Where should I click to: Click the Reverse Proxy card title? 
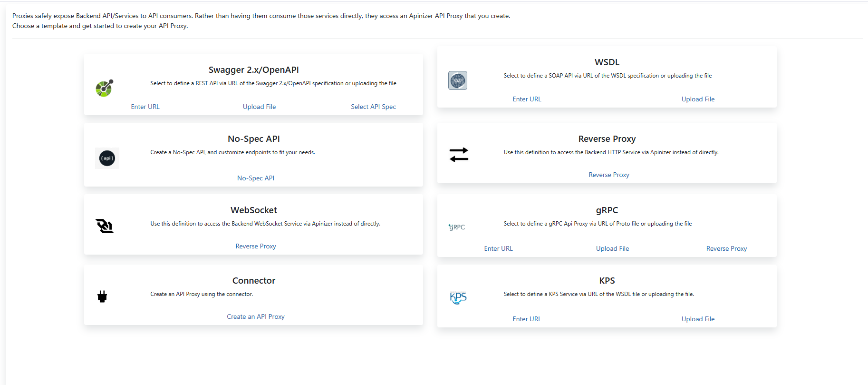pos(607,139)
